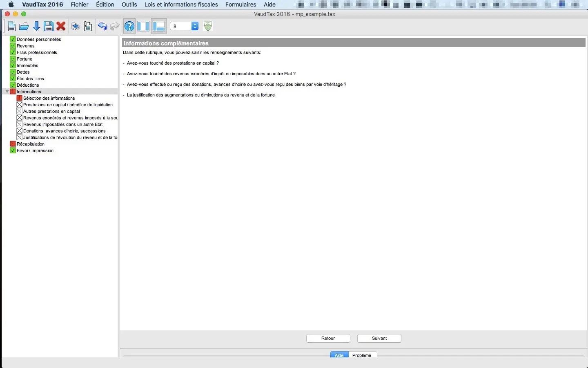The height and width of the screenshot is (368, 588).
Task: Open the Dettes section
Action: click(23, 72)
